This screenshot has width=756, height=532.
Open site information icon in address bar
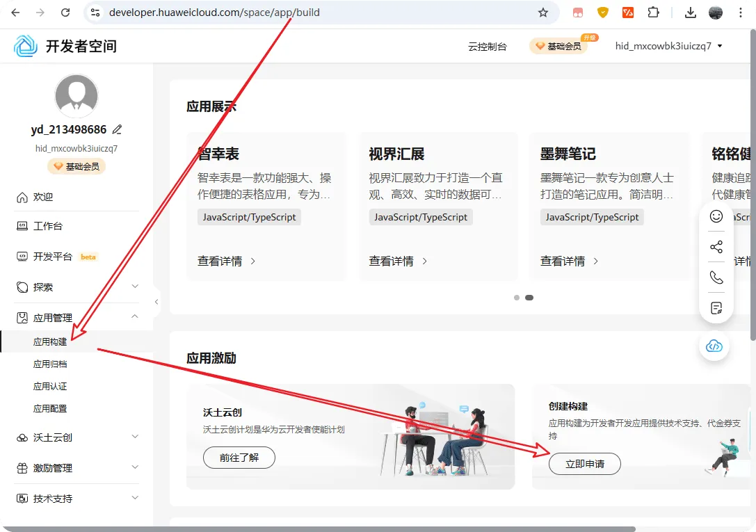95,13
